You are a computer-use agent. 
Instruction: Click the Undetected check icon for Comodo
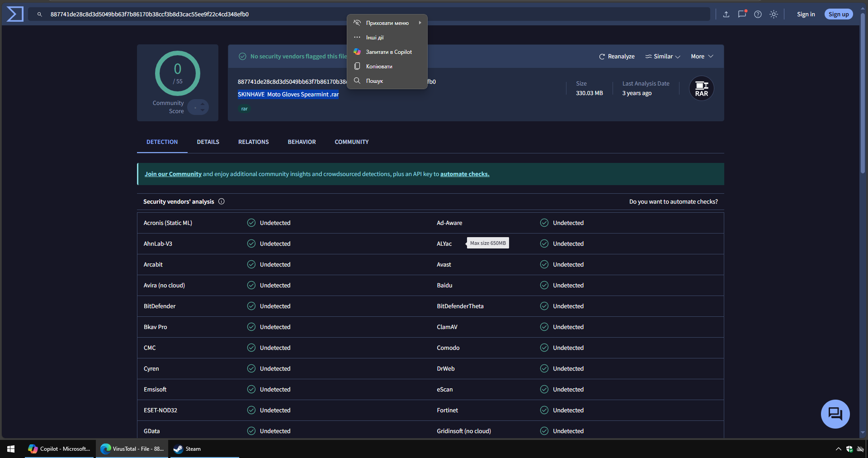click(x=544, y=348)
